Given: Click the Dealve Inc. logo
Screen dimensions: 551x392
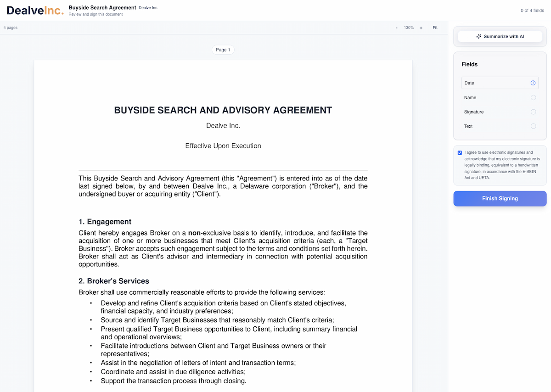Looking at the screenshot, I should click(x=35, y=10).
